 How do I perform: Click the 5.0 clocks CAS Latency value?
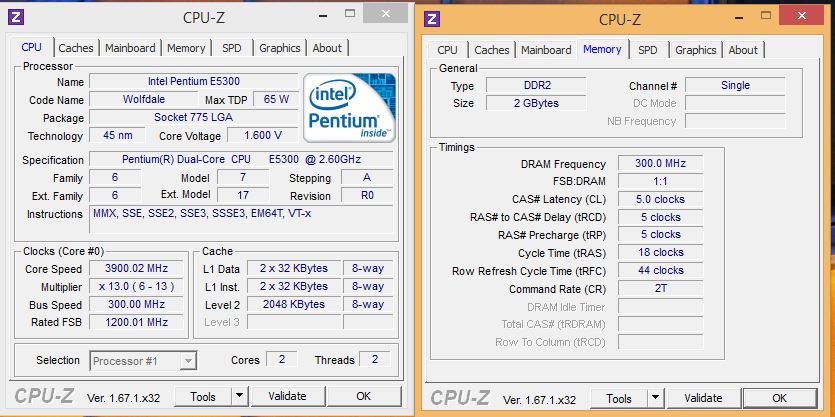pyautogui.click(x=660, y=199)
